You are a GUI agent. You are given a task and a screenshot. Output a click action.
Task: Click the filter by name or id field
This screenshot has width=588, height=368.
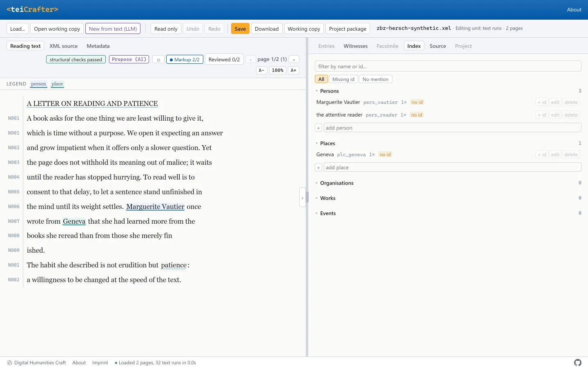click(x=448, y=66)
